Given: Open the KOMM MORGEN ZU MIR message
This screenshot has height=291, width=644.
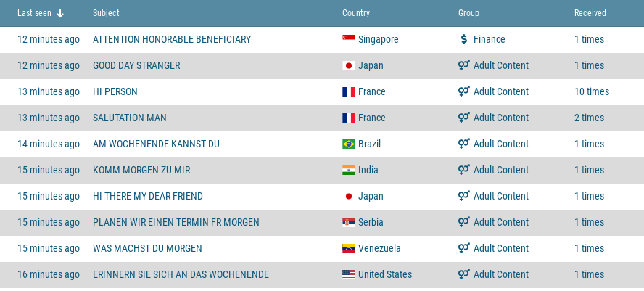Looking at the screenshot, I should pos(141,170).
